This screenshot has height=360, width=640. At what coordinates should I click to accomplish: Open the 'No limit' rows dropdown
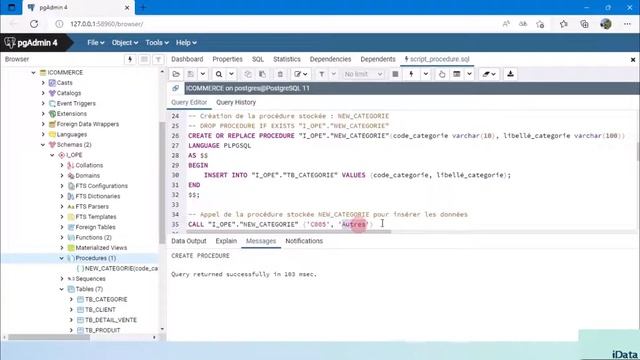point(363,74)
